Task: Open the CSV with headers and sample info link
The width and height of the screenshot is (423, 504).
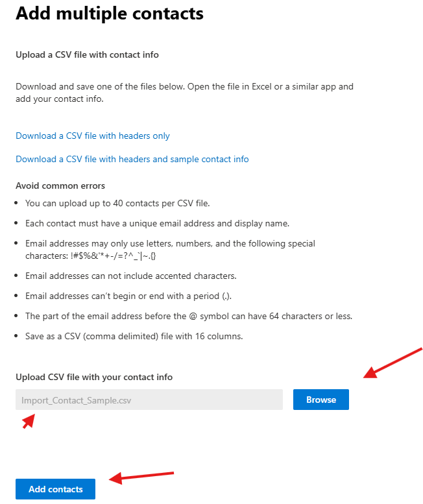Action: [x=132, y=159]
